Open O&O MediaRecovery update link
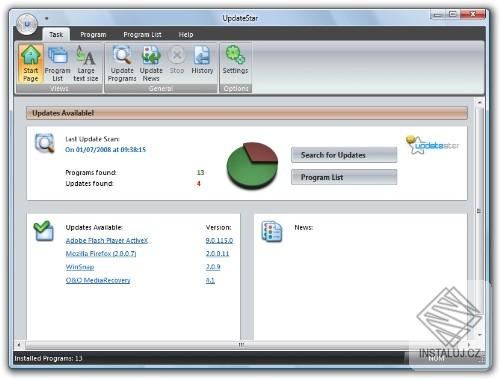 coord(98,280)
